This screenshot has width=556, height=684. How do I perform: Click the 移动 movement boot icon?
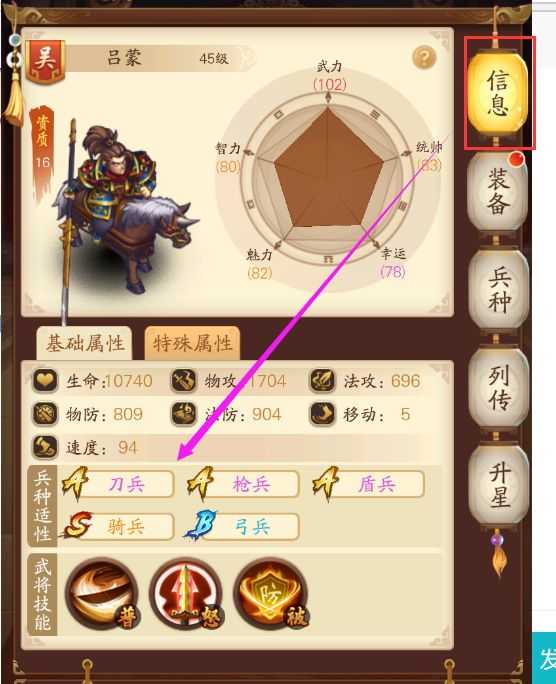(322, 414)
